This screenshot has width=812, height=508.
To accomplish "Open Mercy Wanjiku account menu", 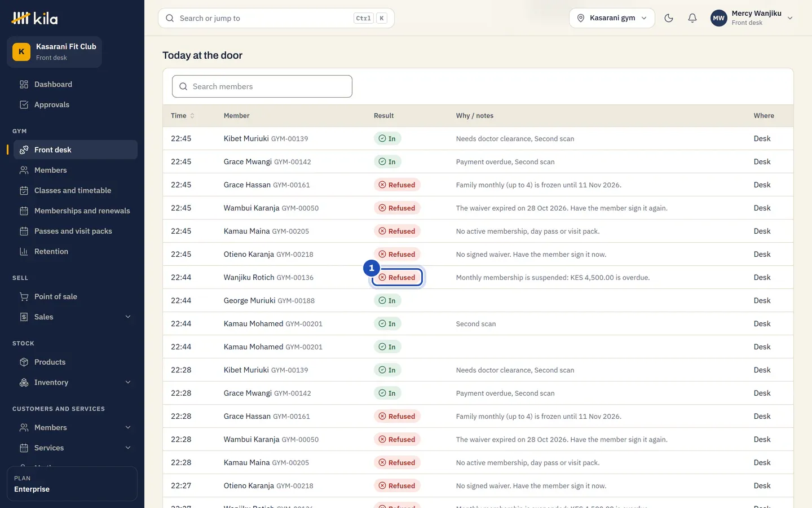I will pyautogui.click(x=752, y=18).
